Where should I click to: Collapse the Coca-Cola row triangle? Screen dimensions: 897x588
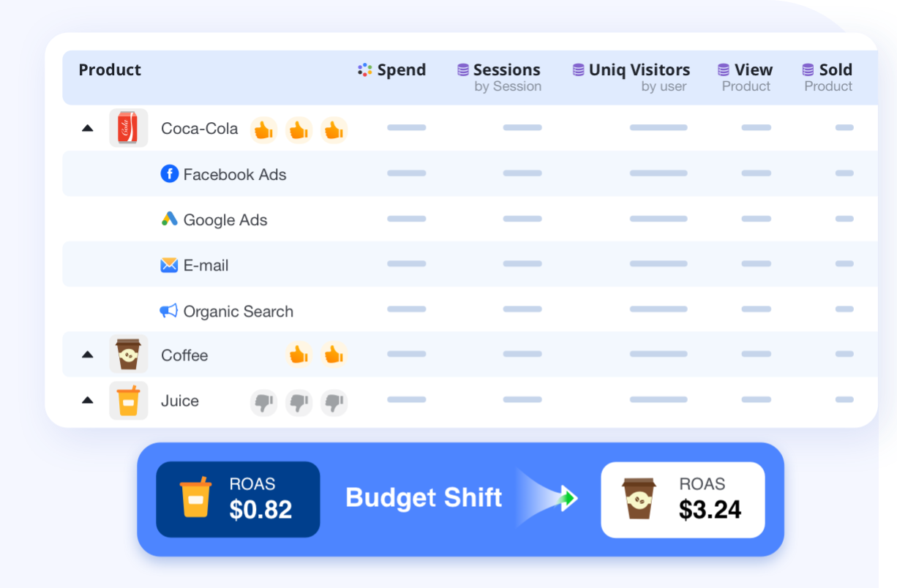tap(88, 128)
